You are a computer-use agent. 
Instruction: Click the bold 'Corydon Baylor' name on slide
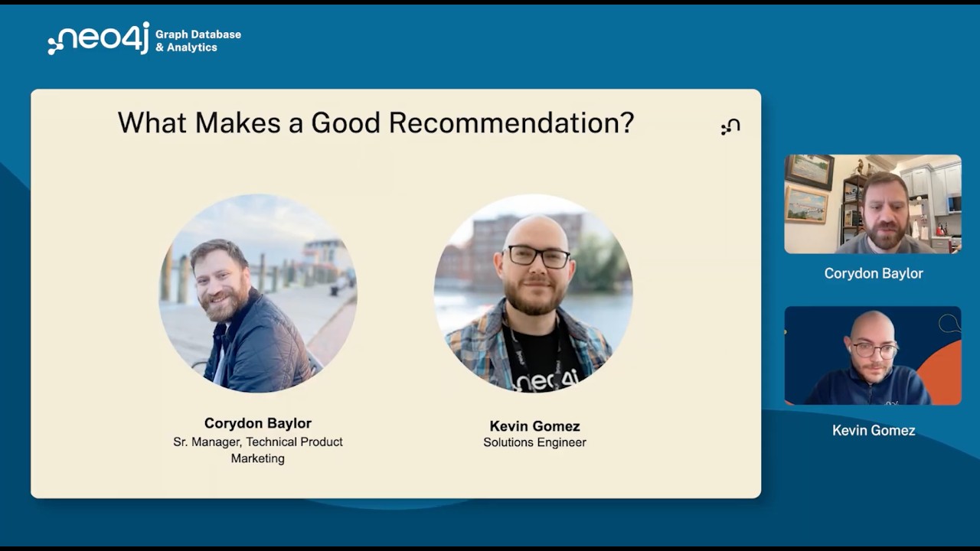(x=258, y=423)
